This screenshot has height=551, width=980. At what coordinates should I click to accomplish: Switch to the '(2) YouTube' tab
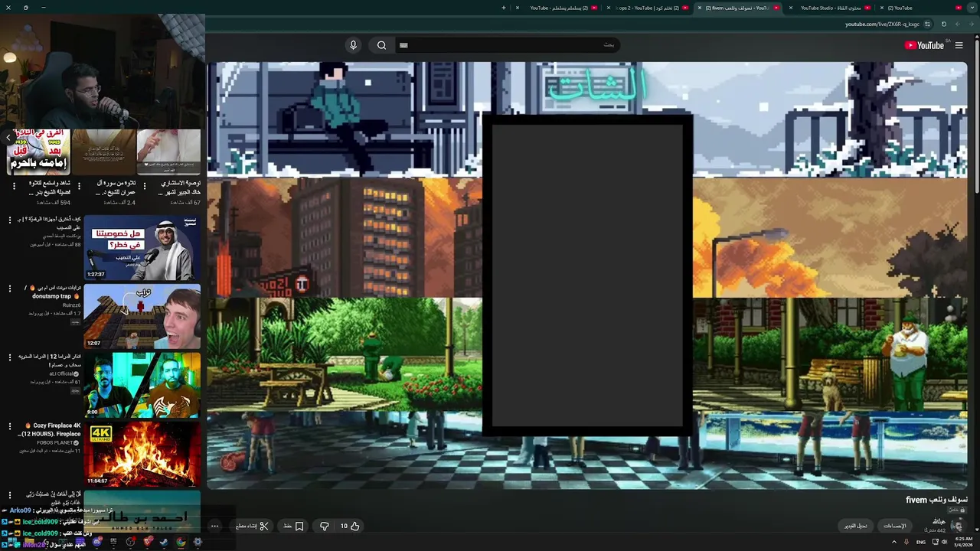(x=919, y=8)
